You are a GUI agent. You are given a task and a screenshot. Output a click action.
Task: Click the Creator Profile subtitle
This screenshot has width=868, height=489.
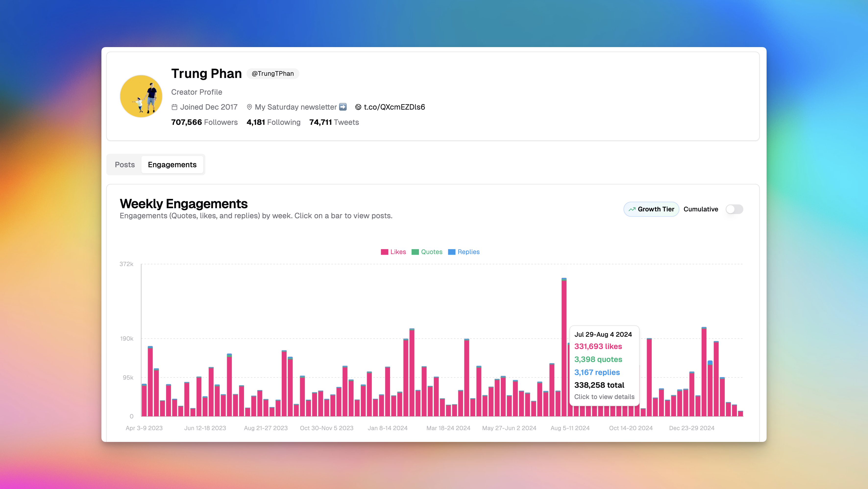tap(196, 92)
